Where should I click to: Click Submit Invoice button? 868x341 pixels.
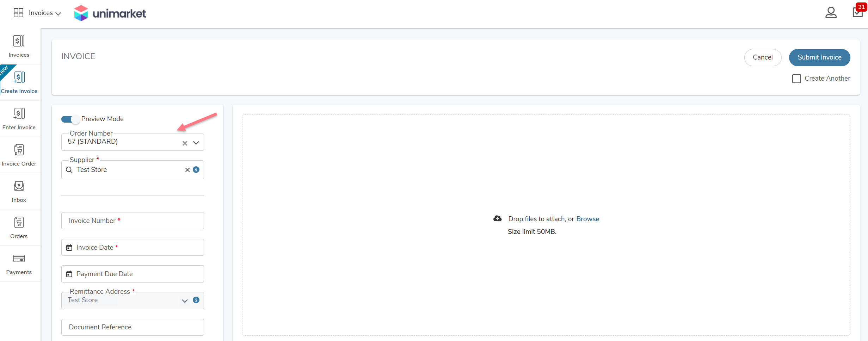click(819, 57)
